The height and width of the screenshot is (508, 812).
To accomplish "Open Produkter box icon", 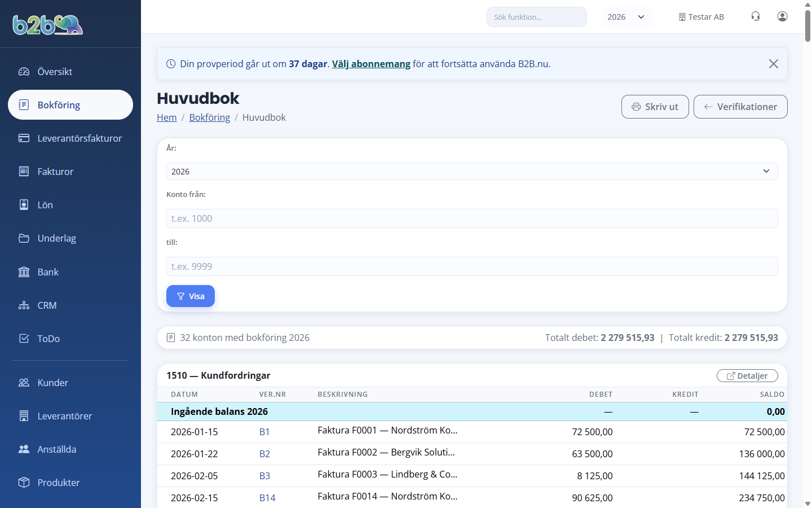I will [x=24, y=483].
